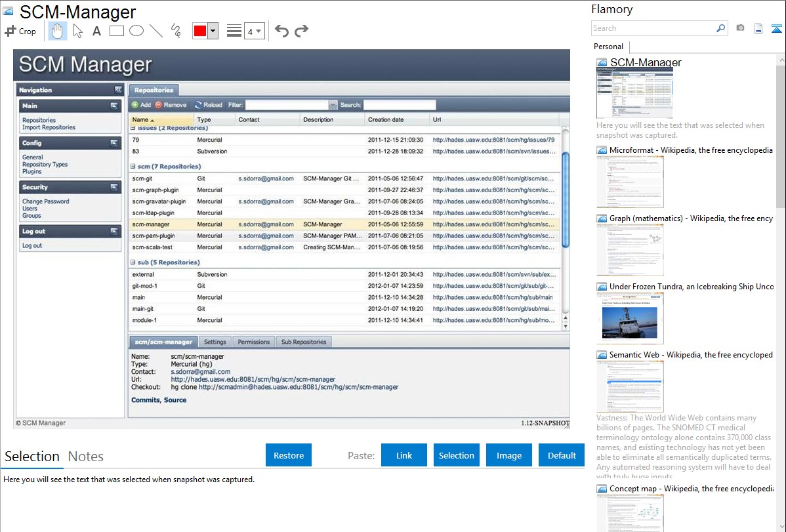
Task: Open the Microformat Wikipedia snapshot thumbnail
Action: coord(630,182)
